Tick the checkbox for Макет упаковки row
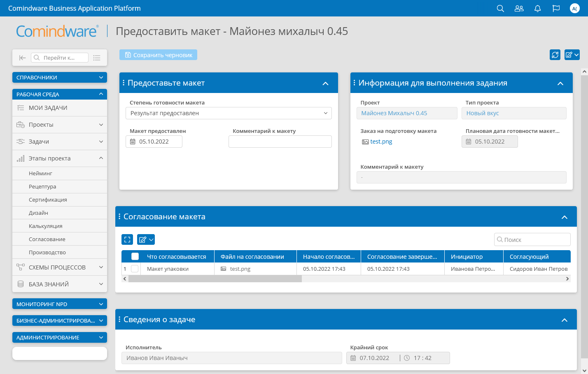This screenshot has height=374, width=588. point(135,269)
